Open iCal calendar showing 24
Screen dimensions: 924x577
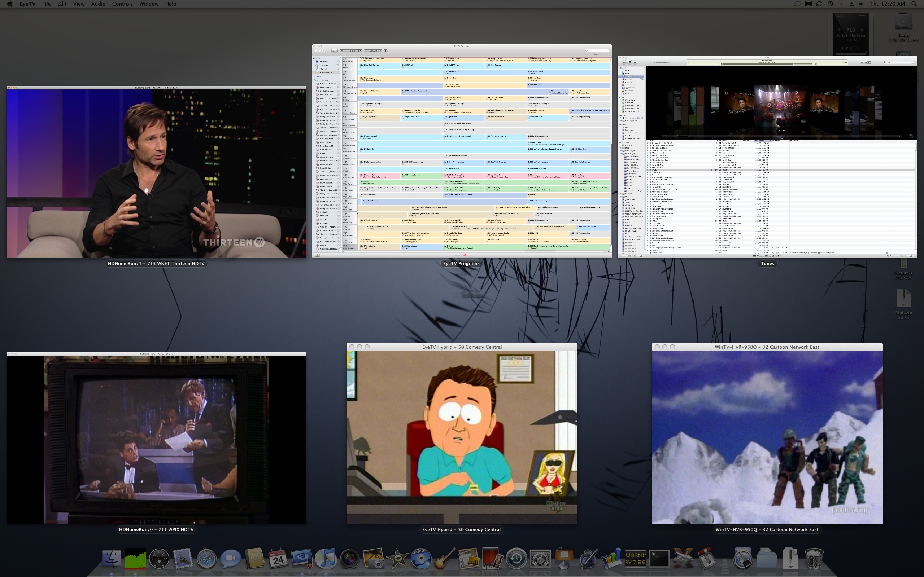click(278, 559)
